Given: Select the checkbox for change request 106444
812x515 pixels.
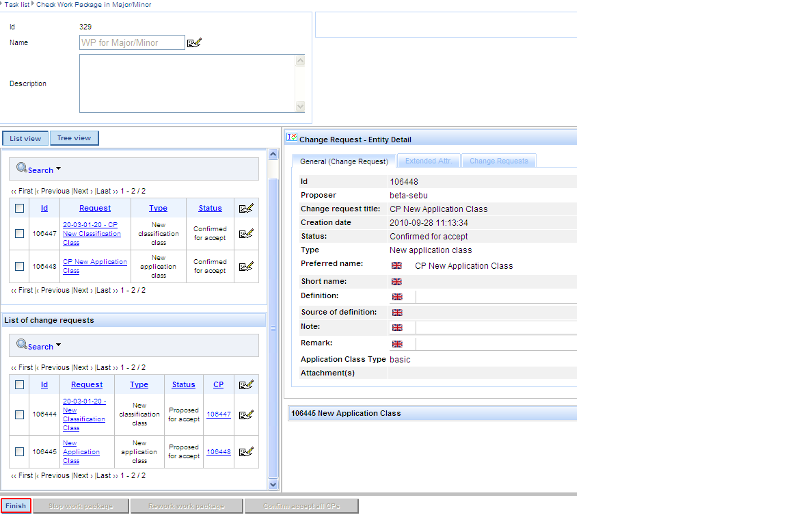Looking at the screenshot, I should point(19,414).
